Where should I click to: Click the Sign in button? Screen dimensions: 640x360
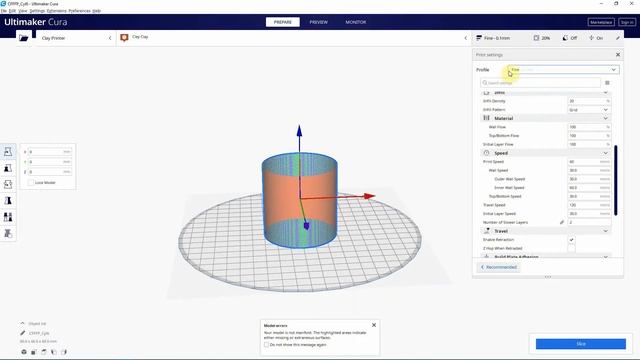(x=627, y=22)
